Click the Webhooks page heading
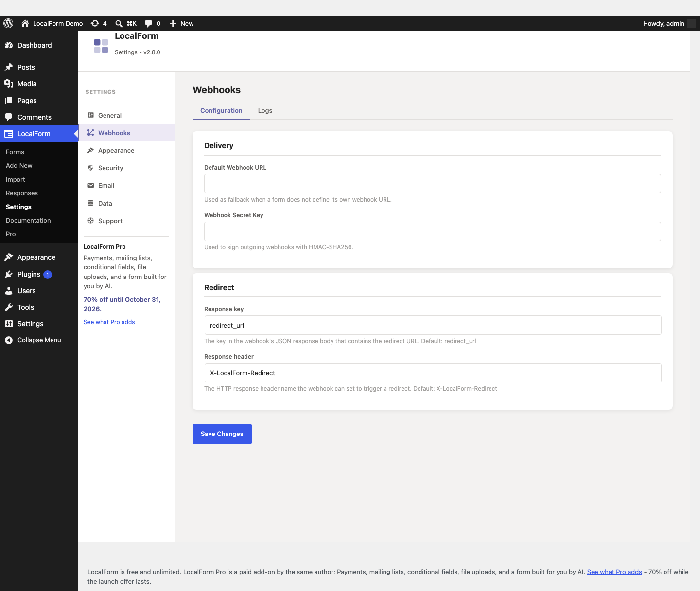Screen dimensions: 700x591 pos(217,90)
